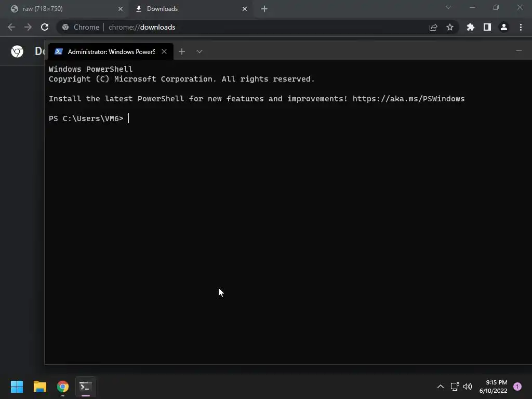
Task: Open network status tray icon
Action: (455, 387)
